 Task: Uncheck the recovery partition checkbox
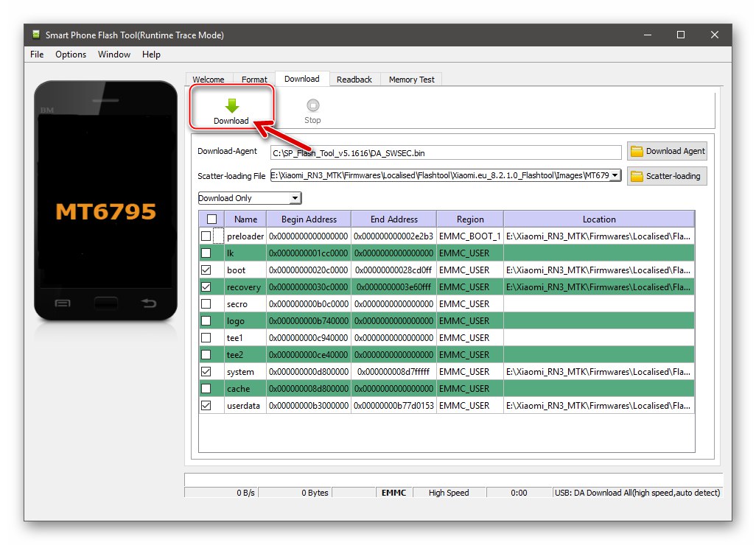[x=206, y=286]
